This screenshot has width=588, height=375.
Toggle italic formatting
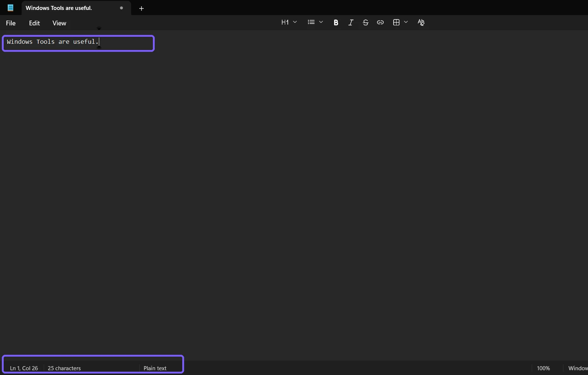pyautogui.click(x=351, y=22)
